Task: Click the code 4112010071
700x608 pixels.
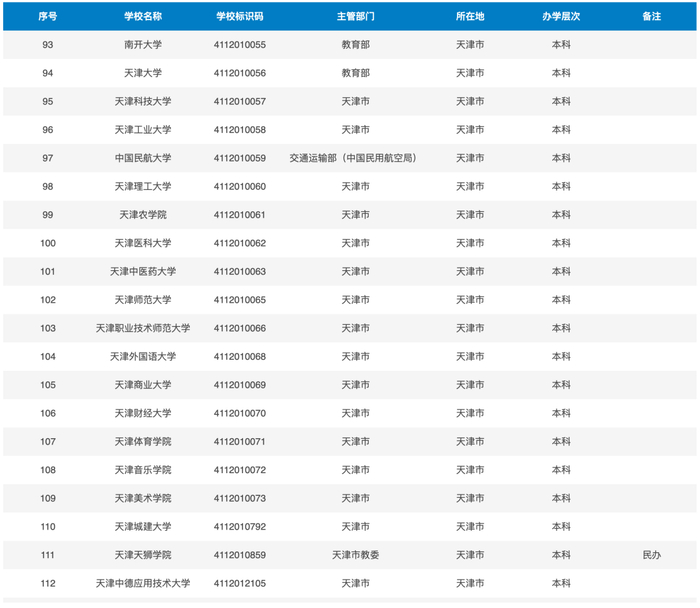Action: tap(240, 441)
